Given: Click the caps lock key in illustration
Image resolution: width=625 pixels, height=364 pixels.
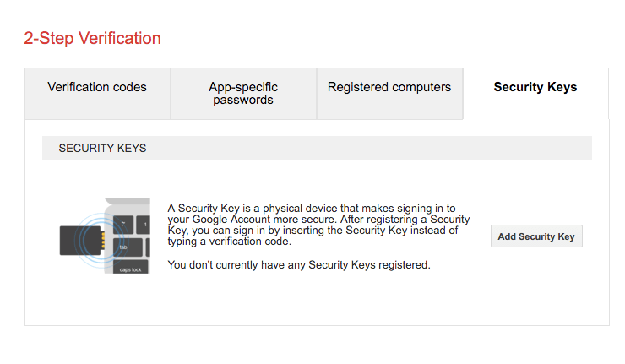Looking at the screenshot, I should [130, 266].
